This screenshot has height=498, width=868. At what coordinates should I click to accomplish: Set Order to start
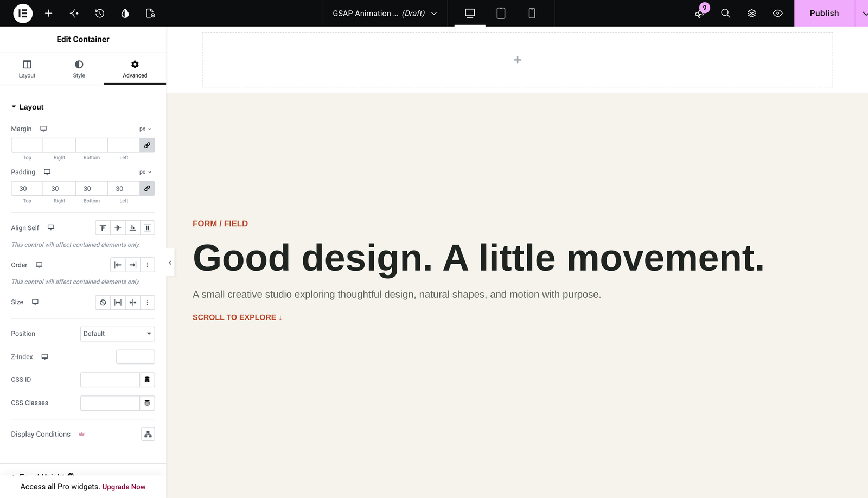pyautogui.click(x=118, y=265)
